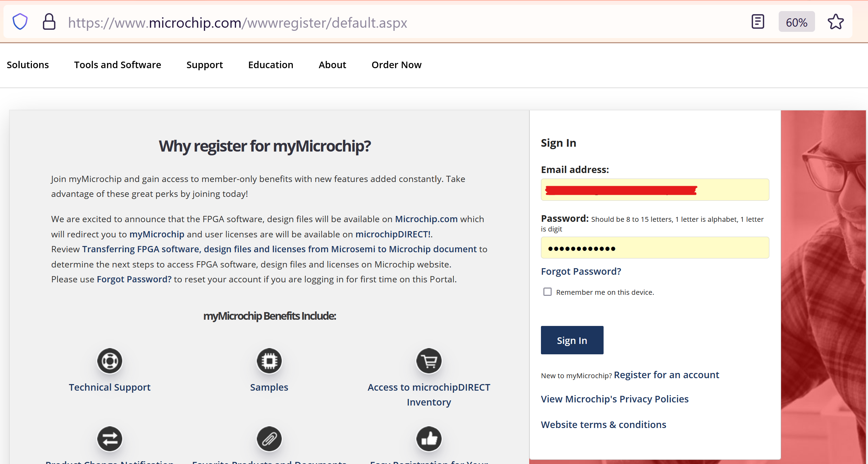
Task: Open the About menu
Action: click(x=332, y=65)
